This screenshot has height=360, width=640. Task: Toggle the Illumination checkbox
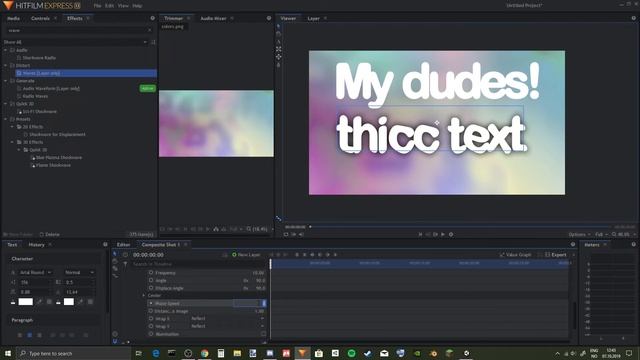(x=263, y=334)
